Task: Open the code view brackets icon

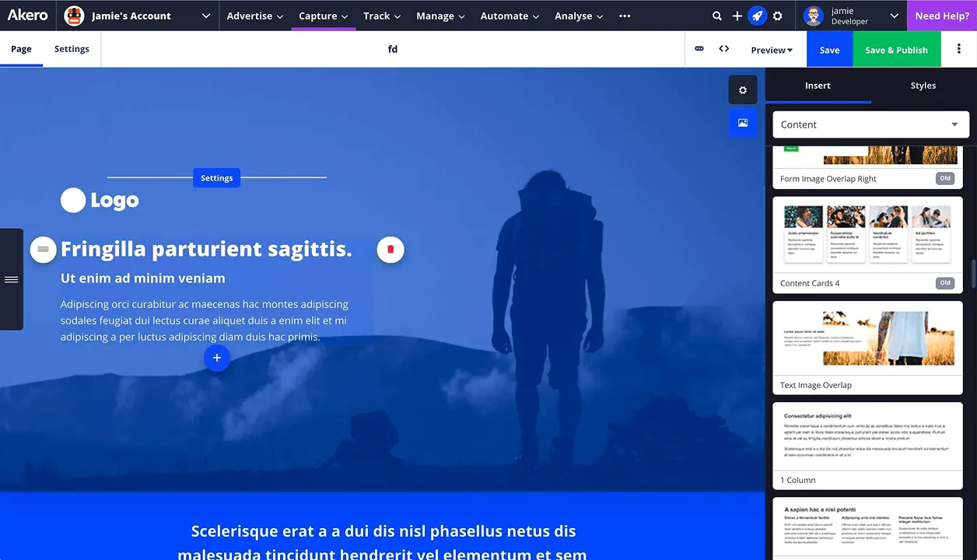Action: pyautogui.click(x=724, y=49)
